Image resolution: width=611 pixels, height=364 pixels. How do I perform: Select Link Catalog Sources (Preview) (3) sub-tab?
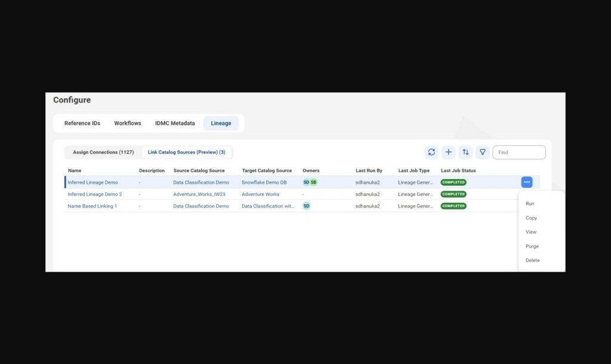[x=186, y=152]
